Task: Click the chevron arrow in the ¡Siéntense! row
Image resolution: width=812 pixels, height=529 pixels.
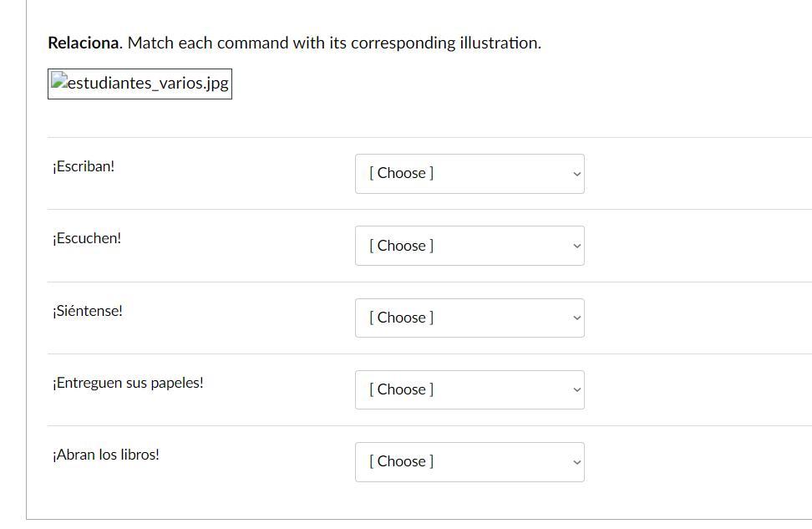Action: point(576,318)
